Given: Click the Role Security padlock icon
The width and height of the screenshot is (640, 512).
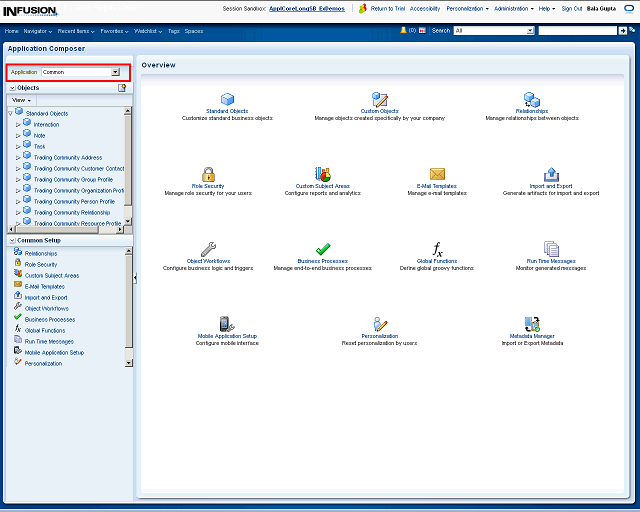Looking at the screenshot, I should pyautogui.click(x=208, y=174).
